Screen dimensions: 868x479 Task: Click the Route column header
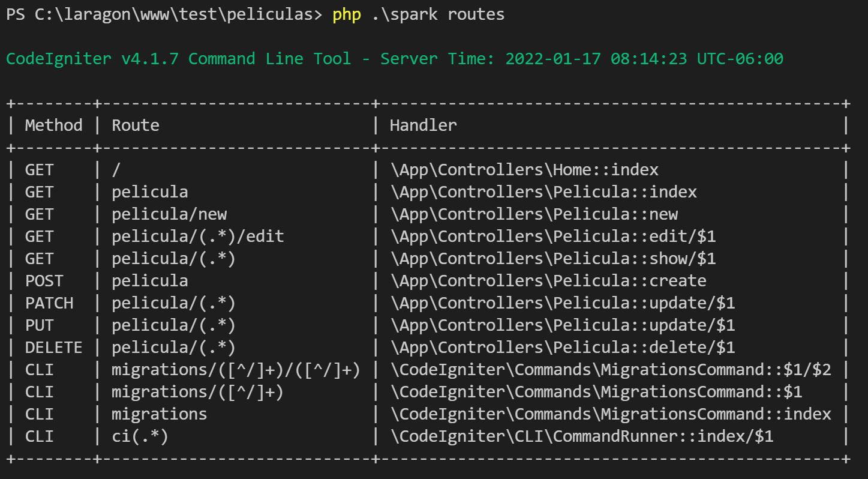point(136,125)
